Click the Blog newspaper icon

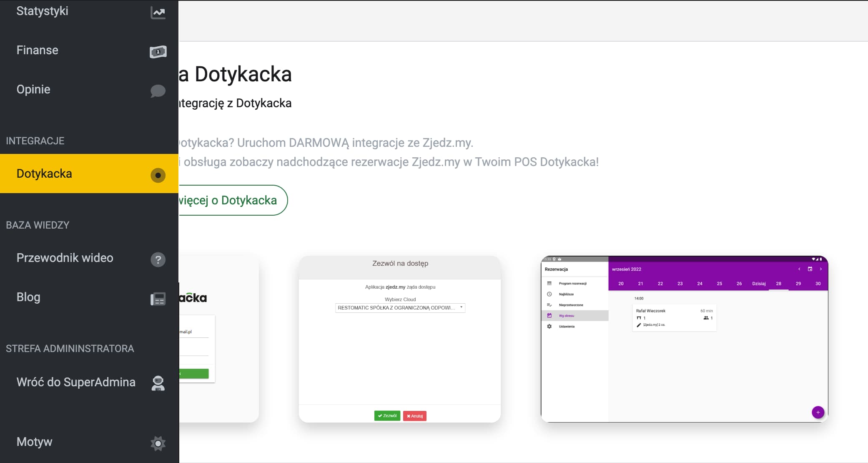click(x=158, y=299)
